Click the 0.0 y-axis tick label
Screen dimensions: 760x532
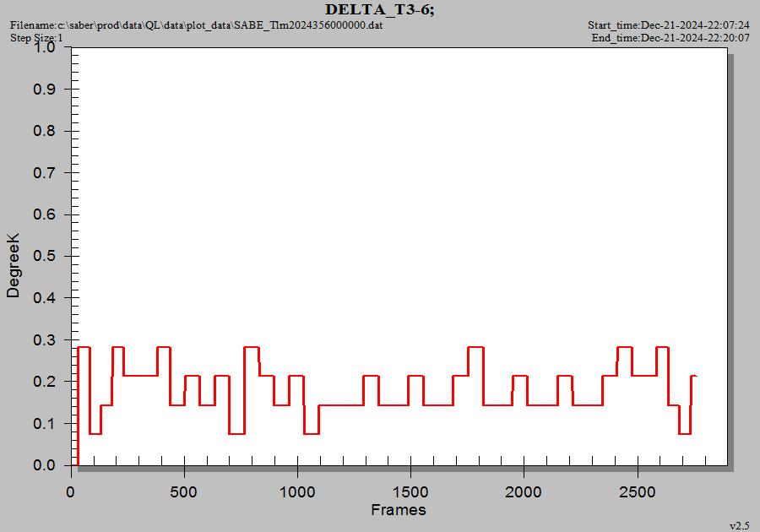[x=44, y=465]
